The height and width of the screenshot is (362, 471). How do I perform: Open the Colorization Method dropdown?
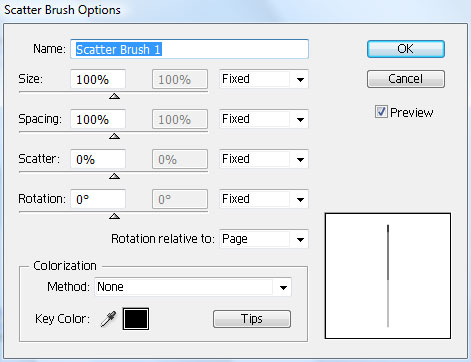193,287
